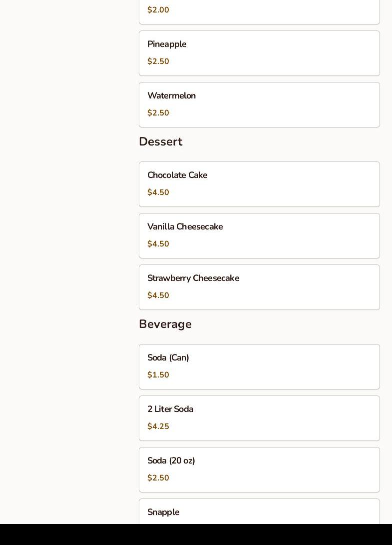The image size is (392, 545).
Task: Click the price under Vanilla Cheesecake
Action: [158, 244]
